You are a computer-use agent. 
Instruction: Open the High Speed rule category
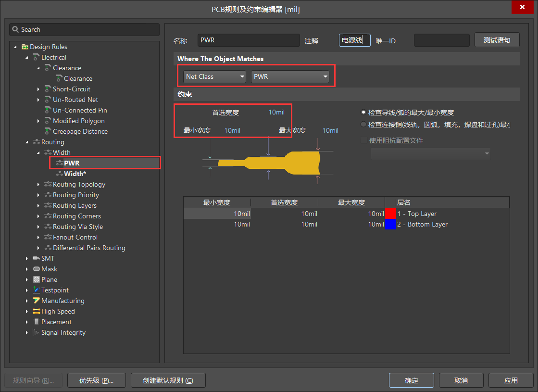[x=58, y=311]
